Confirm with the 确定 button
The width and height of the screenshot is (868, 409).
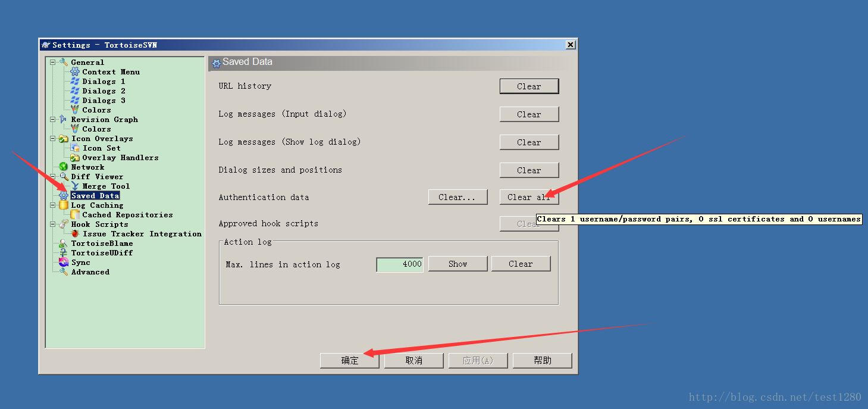[x=350, y=361]
